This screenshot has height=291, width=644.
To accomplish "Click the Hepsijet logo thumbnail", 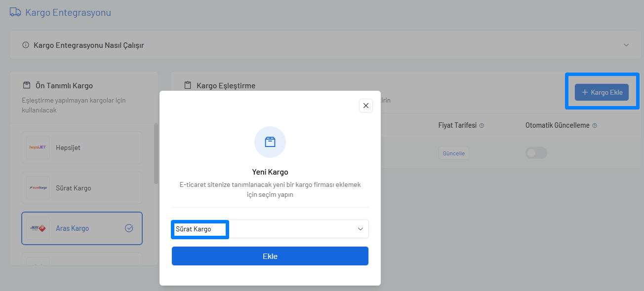I will pos(38,147).
